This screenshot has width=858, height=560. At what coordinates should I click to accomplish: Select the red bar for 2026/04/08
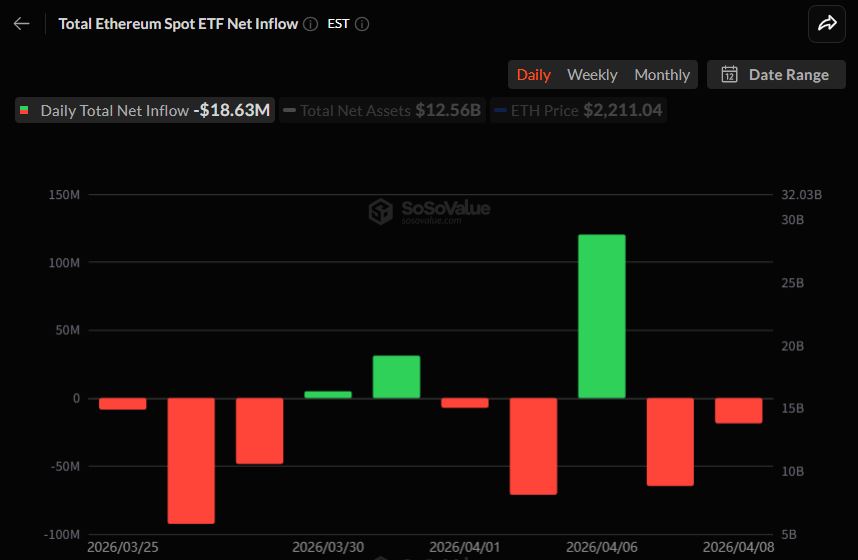click(738, 410)
